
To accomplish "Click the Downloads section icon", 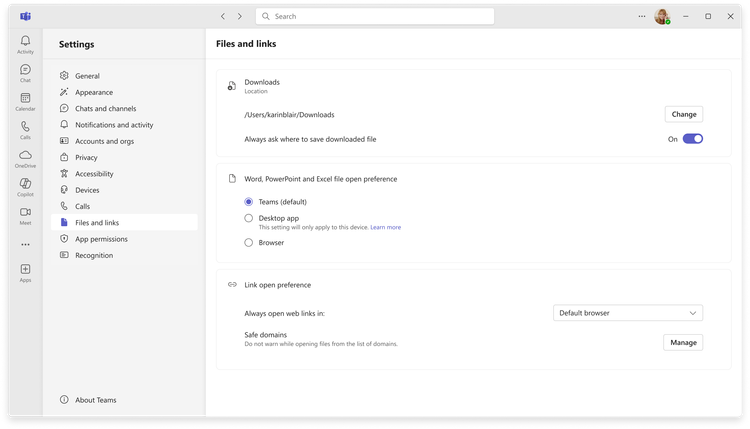I will pyautogui.click(x=232, y=86).
